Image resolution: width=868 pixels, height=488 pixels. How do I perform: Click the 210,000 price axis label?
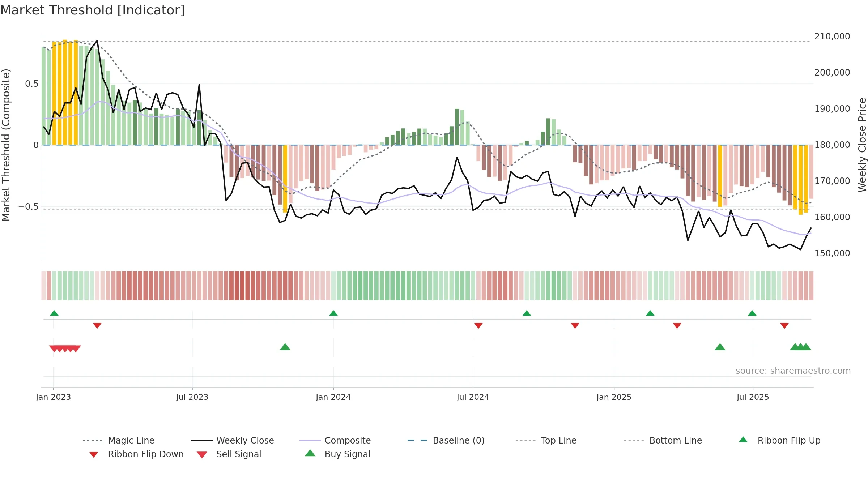pyautogui.click(x=832, y=37)
